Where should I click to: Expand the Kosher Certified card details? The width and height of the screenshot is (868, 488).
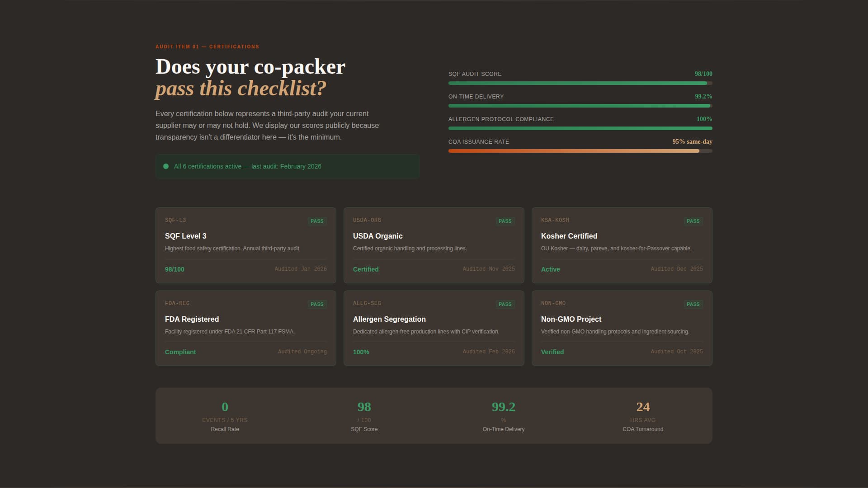pos(622,245)
